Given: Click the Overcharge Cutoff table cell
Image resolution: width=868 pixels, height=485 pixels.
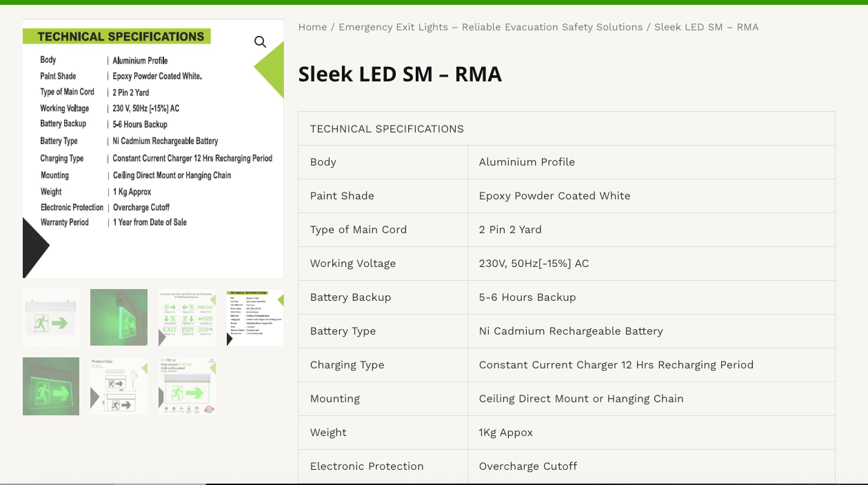Looking at the screenshot, I should 652,466.
